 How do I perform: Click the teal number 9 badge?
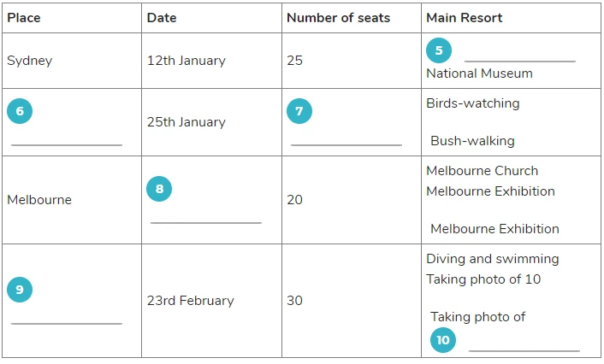click(20, 290)
